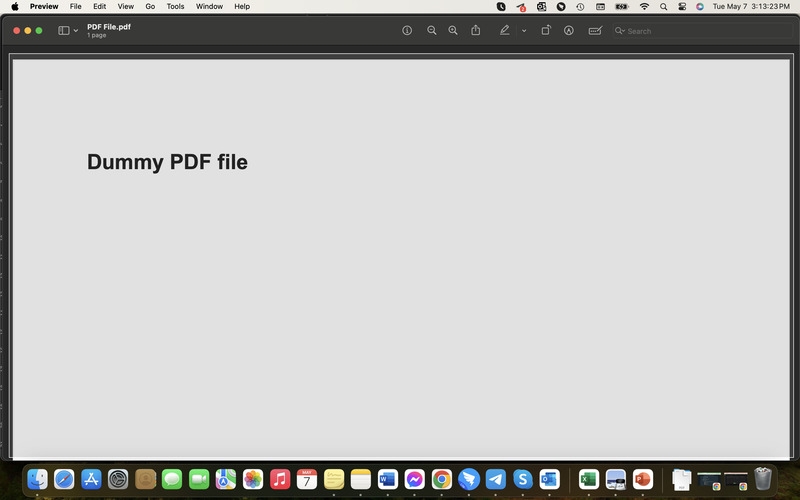
Task: Open Calendar showing May 7 in Dock
Action: [307, 480]
